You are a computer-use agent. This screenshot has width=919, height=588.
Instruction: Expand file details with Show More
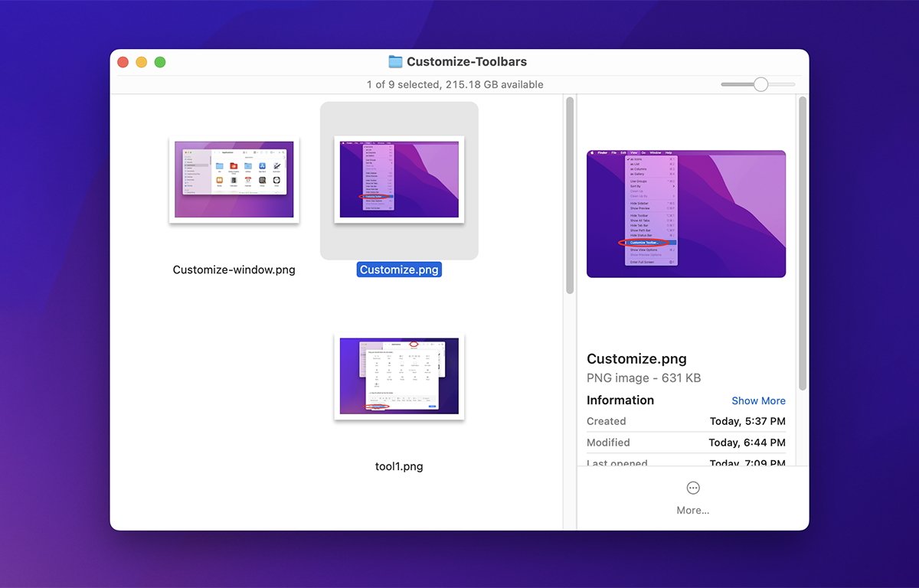click(758, 400)
